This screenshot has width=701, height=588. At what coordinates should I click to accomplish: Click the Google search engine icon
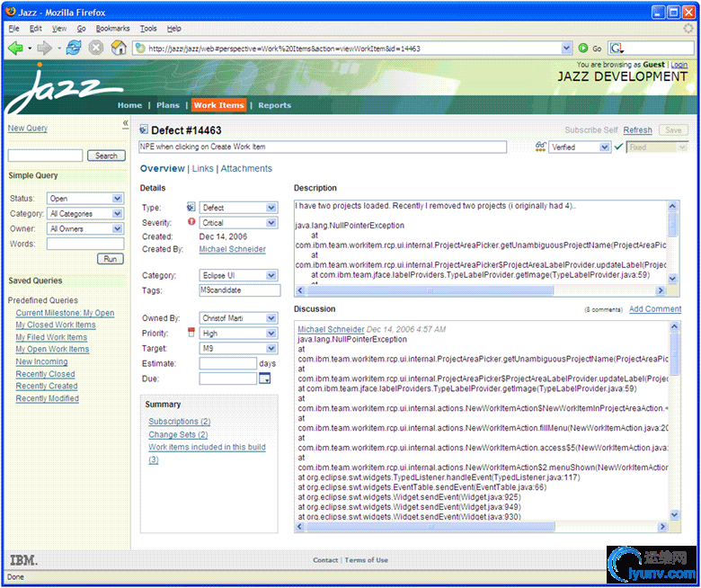click(x=616, y=49)
